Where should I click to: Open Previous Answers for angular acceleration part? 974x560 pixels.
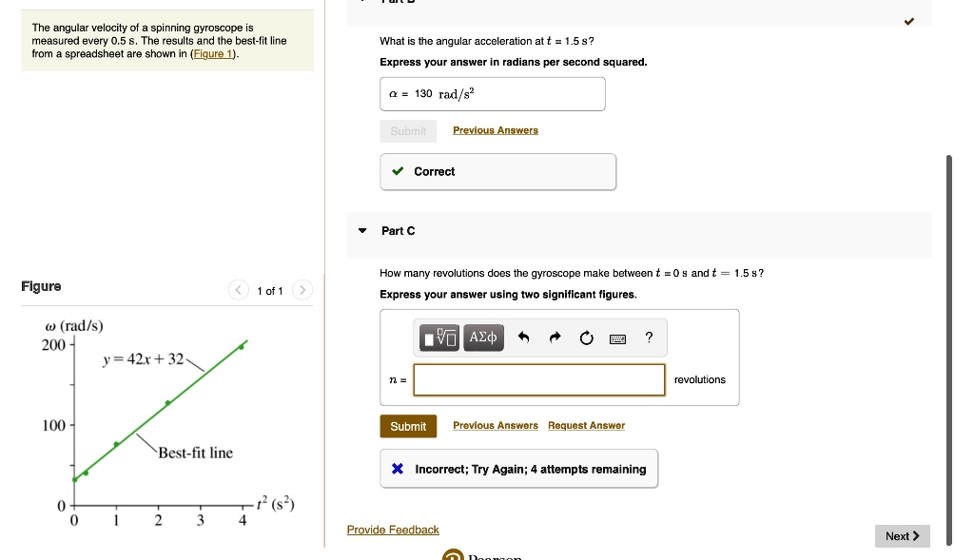pos(496,130)
